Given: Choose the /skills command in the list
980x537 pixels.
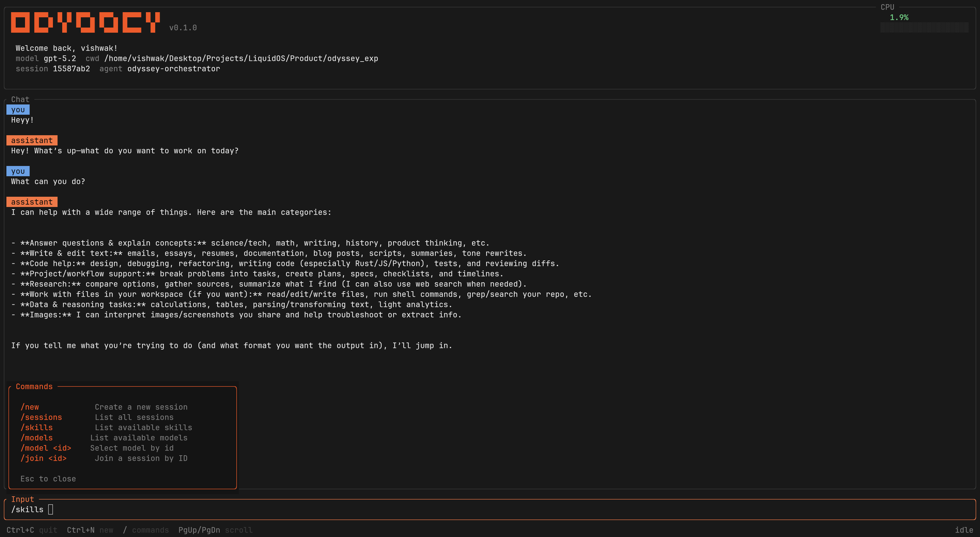Looking at the screenshot, I should [x=37, y=427].
